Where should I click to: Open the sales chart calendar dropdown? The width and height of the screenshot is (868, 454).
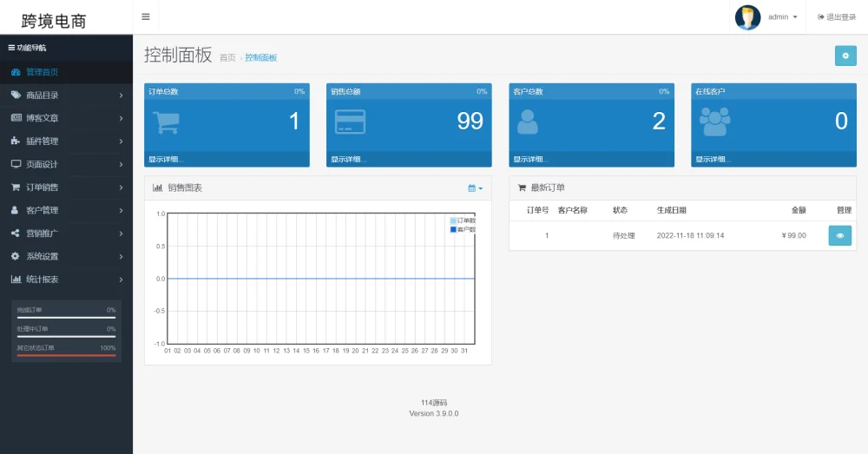(x=475, y=188)
